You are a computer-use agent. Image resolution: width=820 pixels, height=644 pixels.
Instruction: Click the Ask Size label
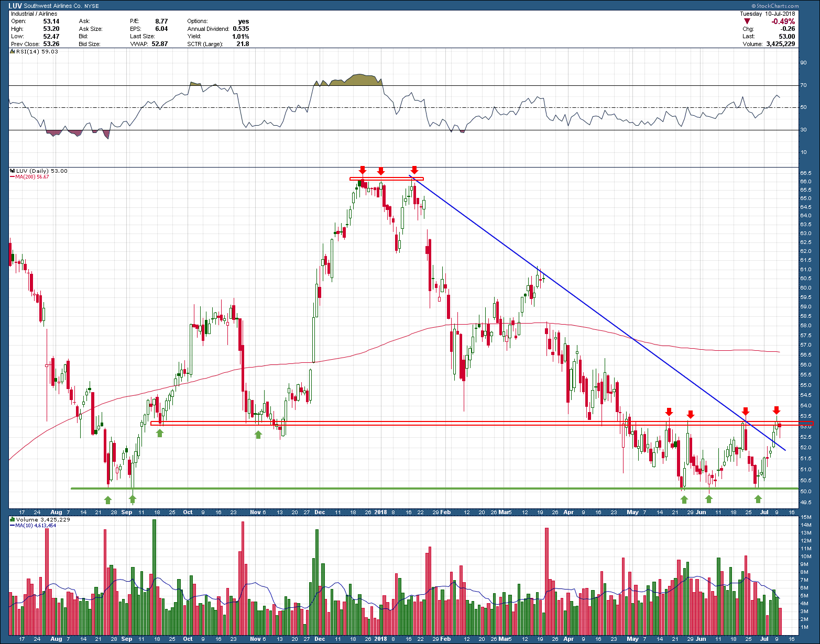click(91, 29)
